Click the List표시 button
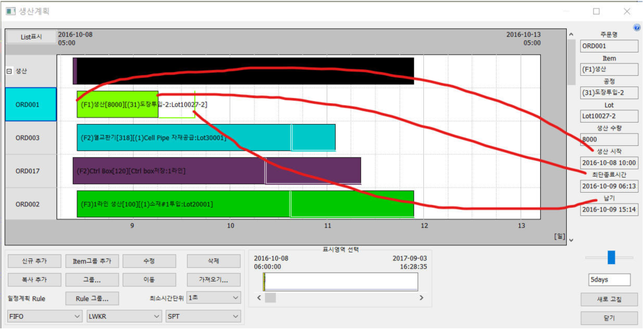644x329 pixels. coord(31,37)
